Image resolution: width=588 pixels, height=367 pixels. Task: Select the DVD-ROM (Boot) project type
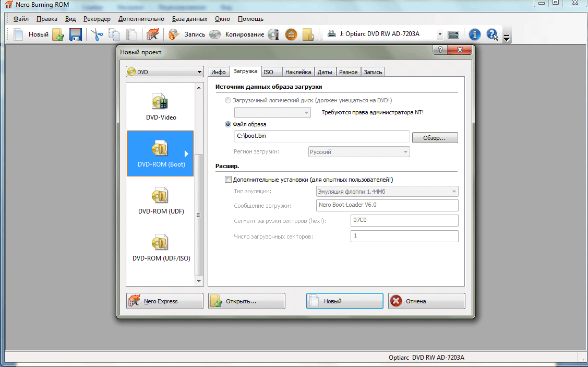coord(161,153)
